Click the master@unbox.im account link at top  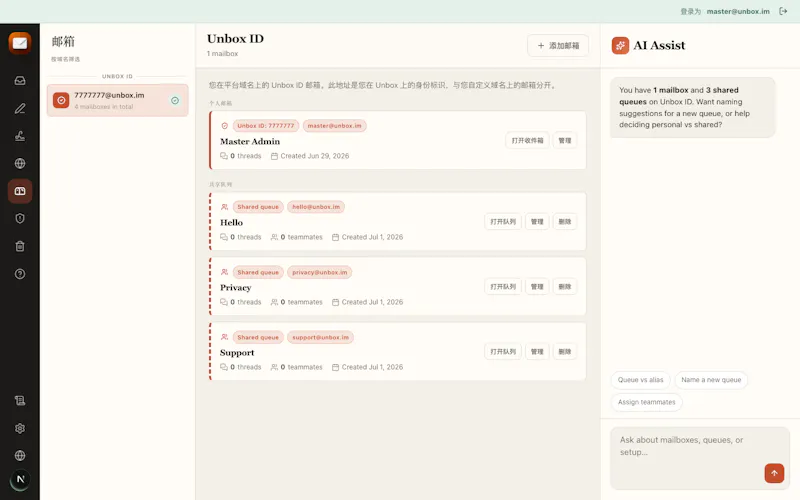pos(738,11)
